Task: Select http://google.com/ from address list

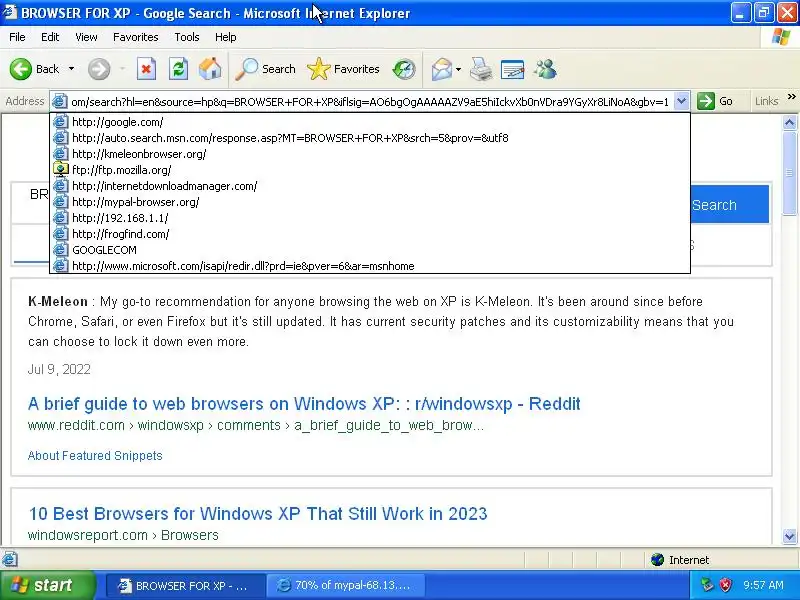Action: coord(370,122)
